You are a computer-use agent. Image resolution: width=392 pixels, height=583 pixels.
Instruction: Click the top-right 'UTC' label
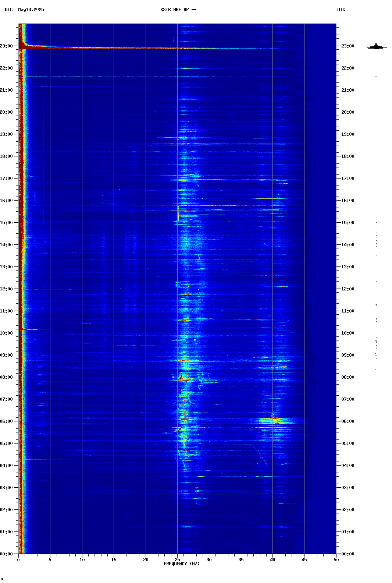[x=341, y=10]
